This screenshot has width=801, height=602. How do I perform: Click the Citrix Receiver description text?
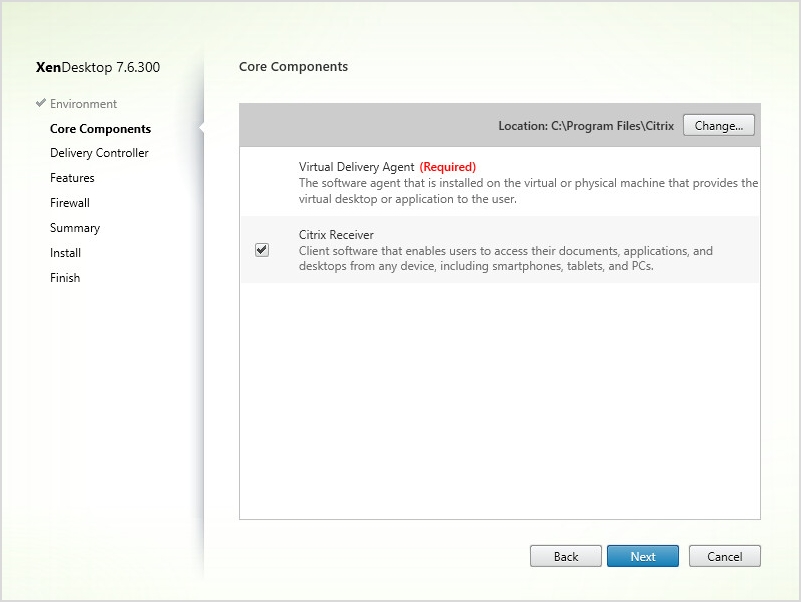click(506, 258)
